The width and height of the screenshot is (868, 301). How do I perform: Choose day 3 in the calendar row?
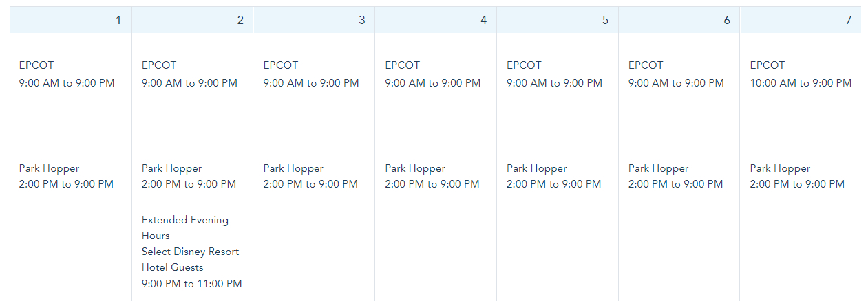tap(362, 21)
